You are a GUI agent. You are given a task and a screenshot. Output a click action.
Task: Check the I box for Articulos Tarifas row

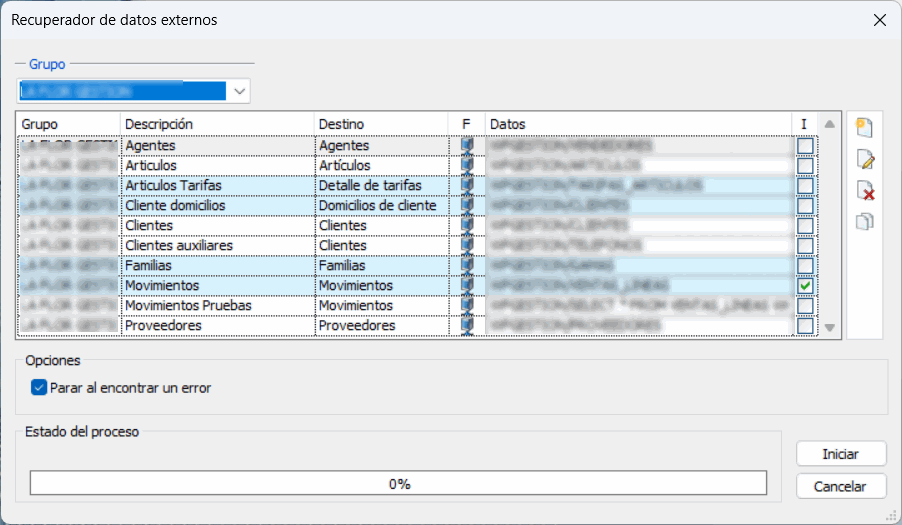tap(805, 186)
